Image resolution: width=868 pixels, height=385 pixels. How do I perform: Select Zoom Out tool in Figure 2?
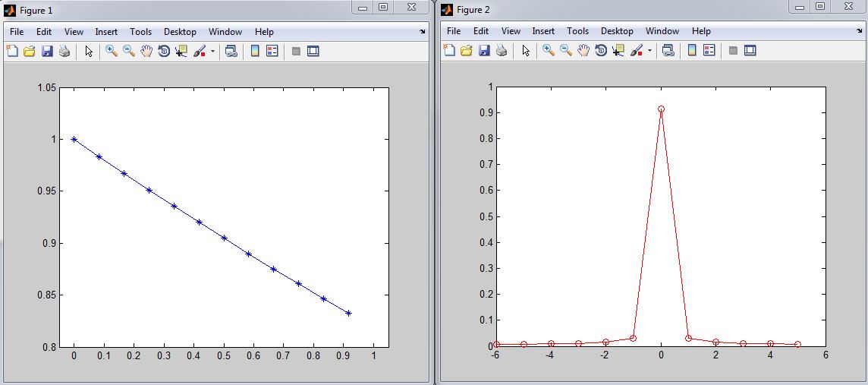point(566,51)
